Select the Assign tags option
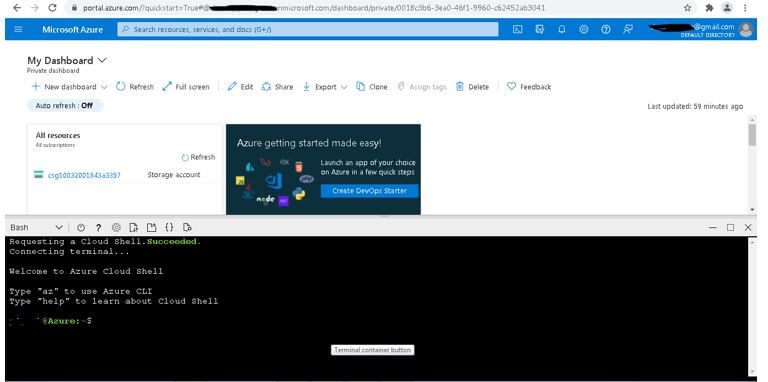768x382 pixels. [422, 87]
